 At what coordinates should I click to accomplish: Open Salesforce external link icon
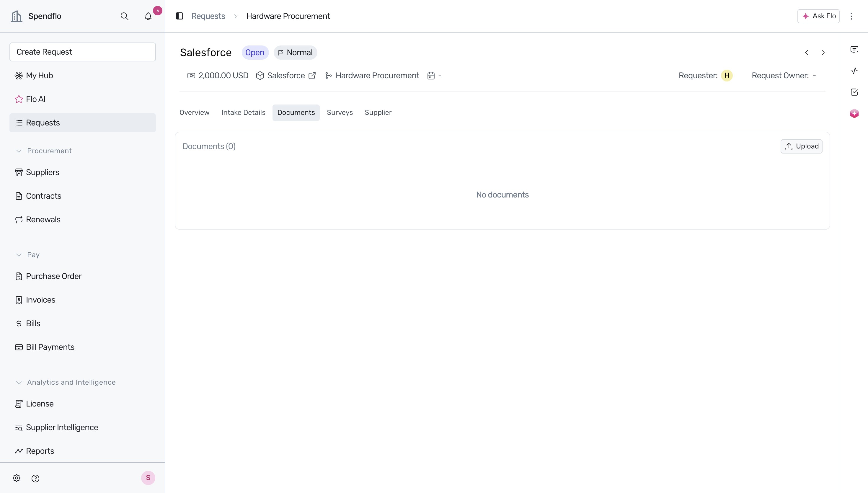(312, 76)
